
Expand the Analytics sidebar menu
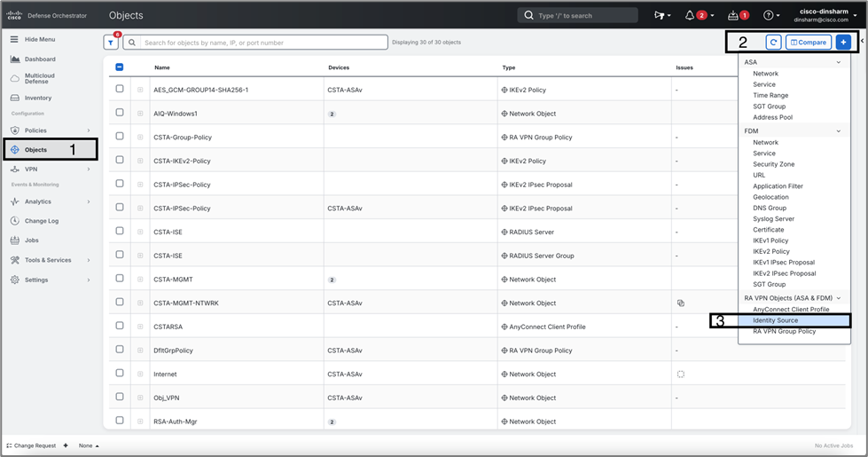(89, 202)
